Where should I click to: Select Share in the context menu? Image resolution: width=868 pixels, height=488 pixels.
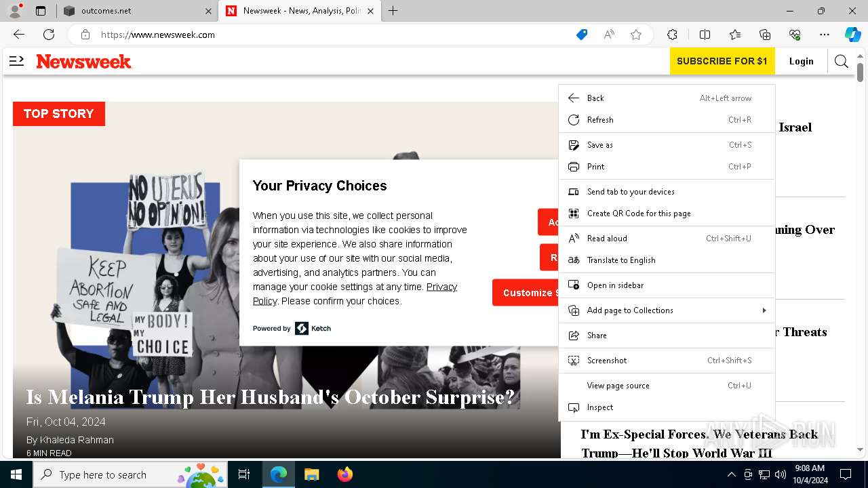click(667, 335)
